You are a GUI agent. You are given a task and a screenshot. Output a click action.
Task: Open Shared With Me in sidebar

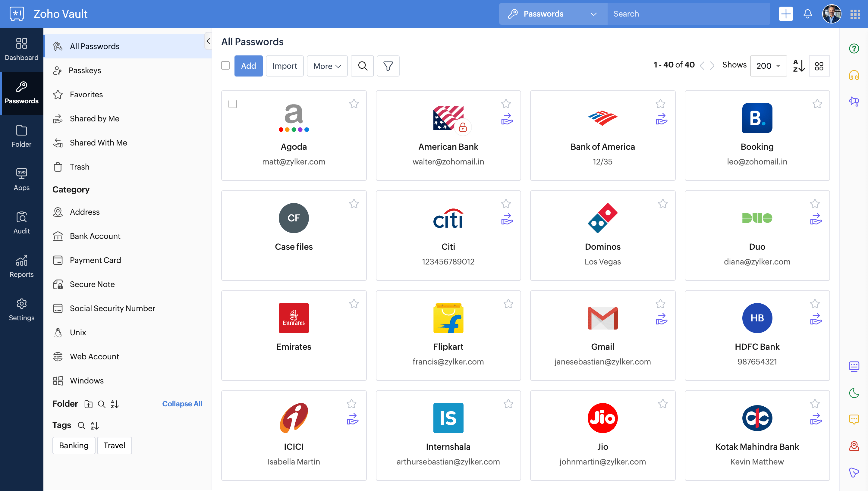[x=98, y=143]
